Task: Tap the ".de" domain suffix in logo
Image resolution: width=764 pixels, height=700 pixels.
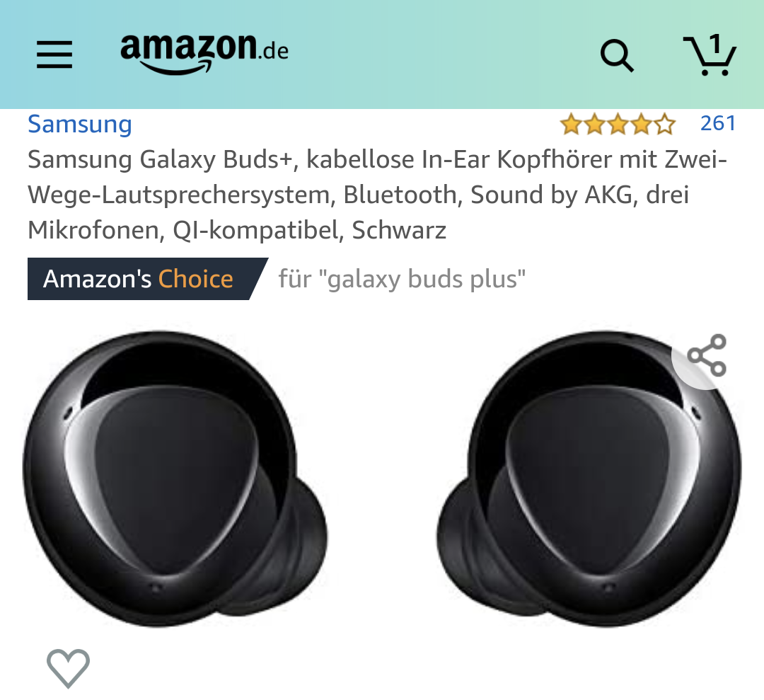Action: (x=273, y=51)
